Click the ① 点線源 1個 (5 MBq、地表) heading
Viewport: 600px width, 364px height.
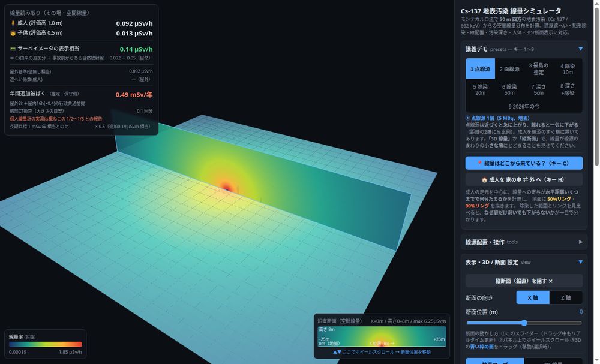[497, 118]
